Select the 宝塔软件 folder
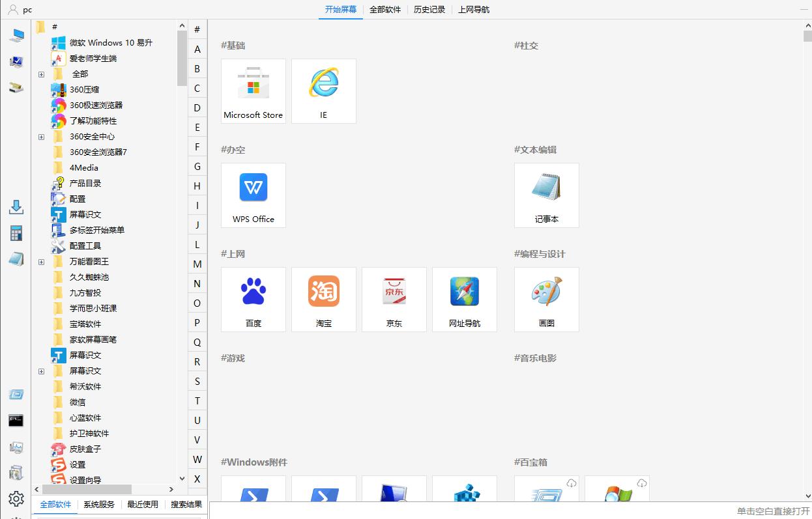Viewport: 812px width, 519px height. coord(85,324)
